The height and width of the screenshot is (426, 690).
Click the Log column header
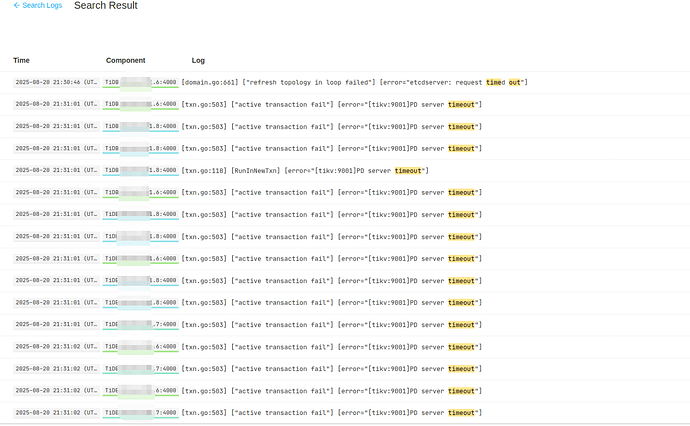(198, 61)
